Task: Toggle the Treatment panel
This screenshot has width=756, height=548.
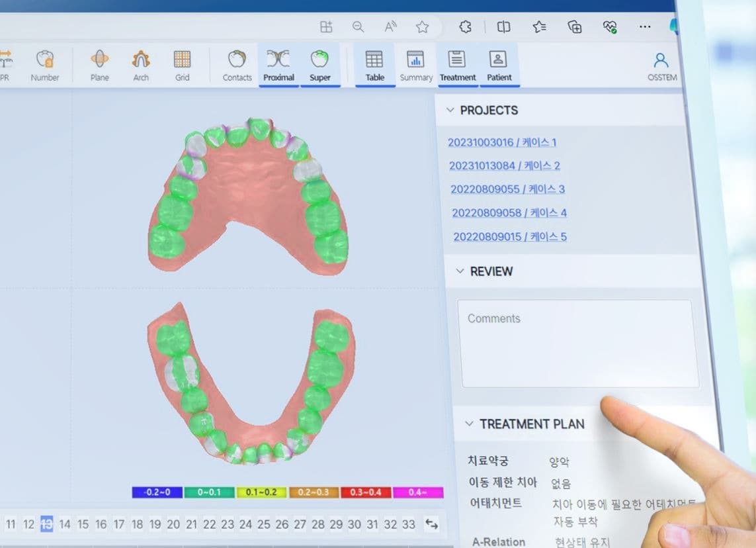Action: 458,65
